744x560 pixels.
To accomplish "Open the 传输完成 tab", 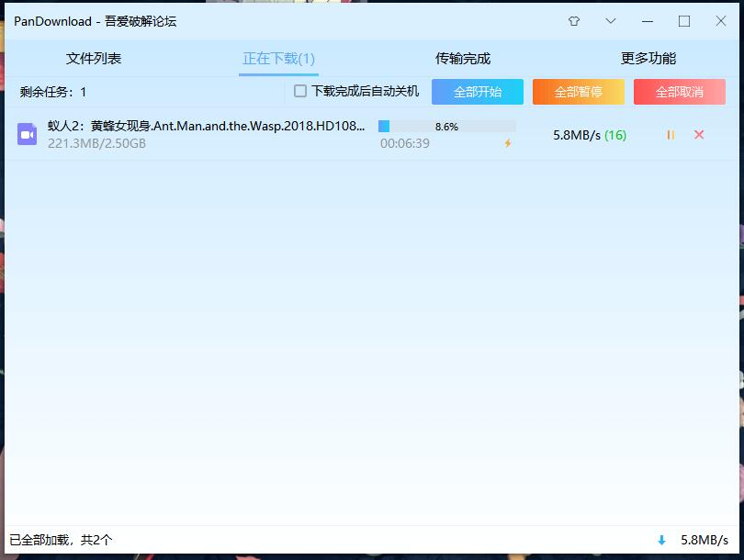I will click(463, 59).
